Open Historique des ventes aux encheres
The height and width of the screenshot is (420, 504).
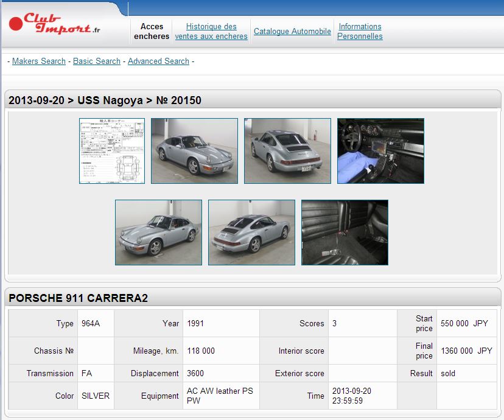[211, 31]
